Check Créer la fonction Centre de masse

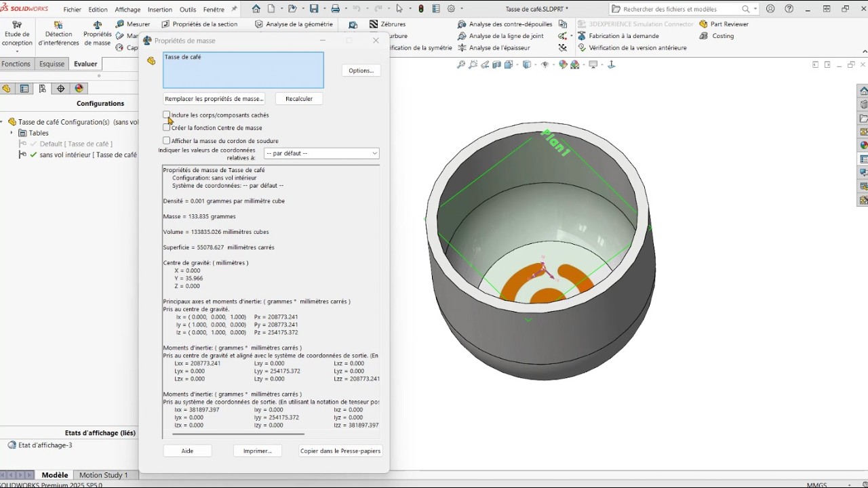(x=167, y=127)
